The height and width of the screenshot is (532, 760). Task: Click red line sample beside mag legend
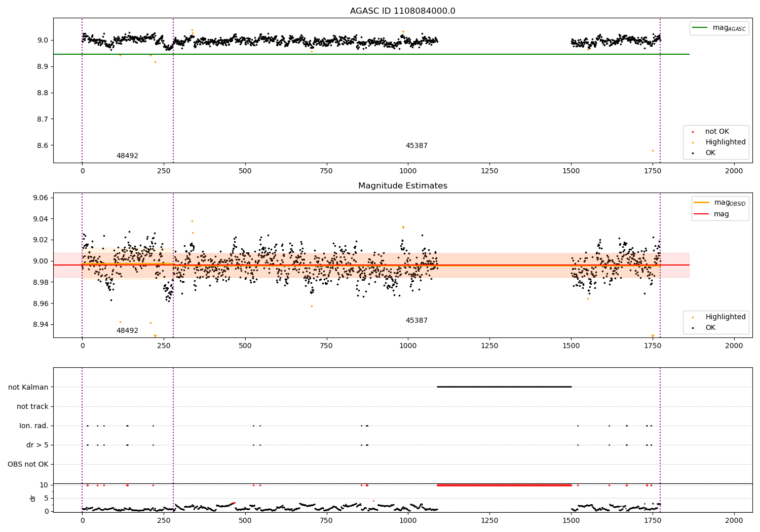(701, 214)
